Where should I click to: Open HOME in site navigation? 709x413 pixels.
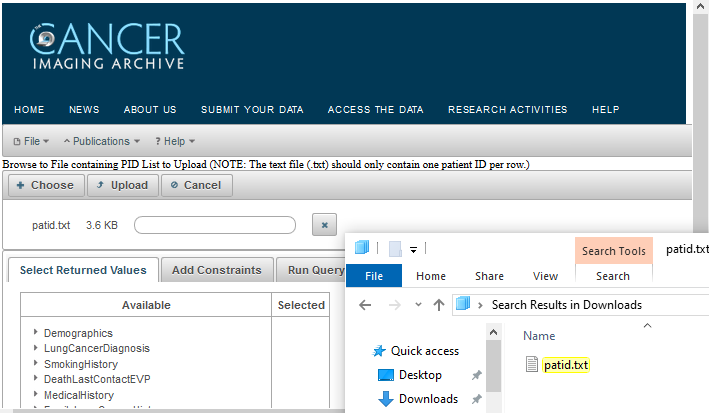[29, 110]
